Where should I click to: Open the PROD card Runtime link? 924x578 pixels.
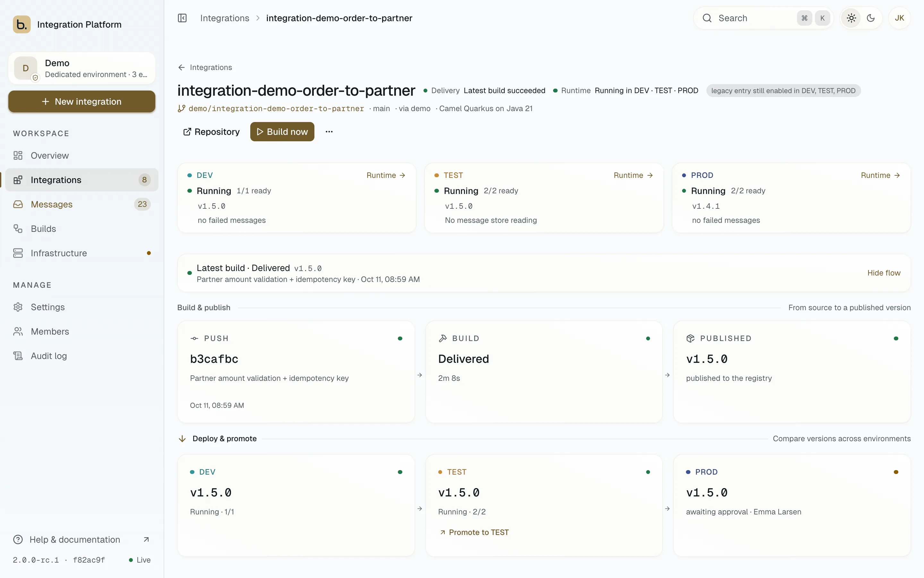coord(880,175)
